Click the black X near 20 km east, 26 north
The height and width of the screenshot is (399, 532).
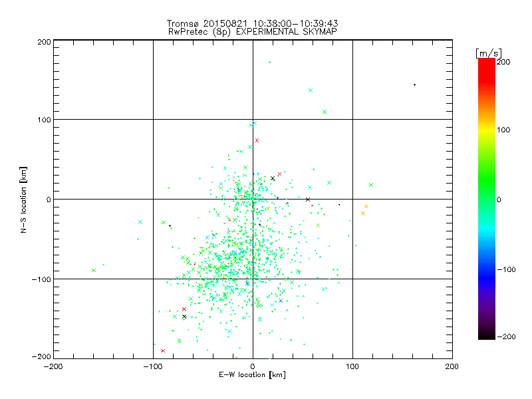click(x=273, y=178)
